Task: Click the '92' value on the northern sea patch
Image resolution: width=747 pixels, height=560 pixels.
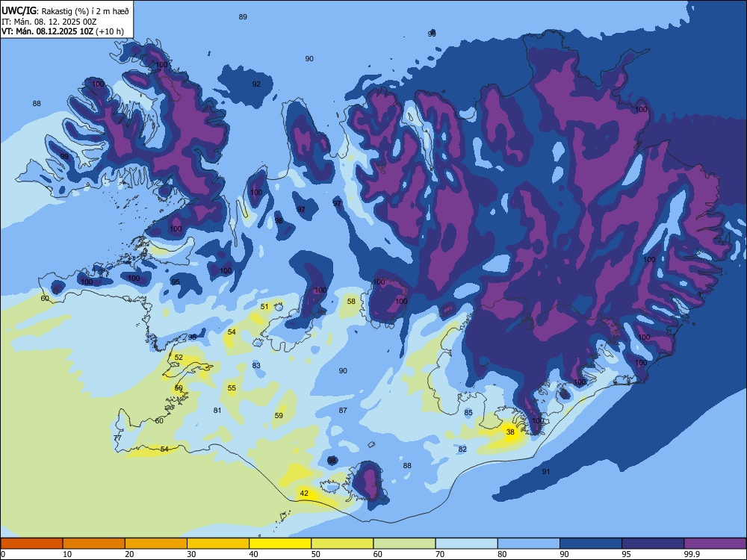Action: (256, 84)
